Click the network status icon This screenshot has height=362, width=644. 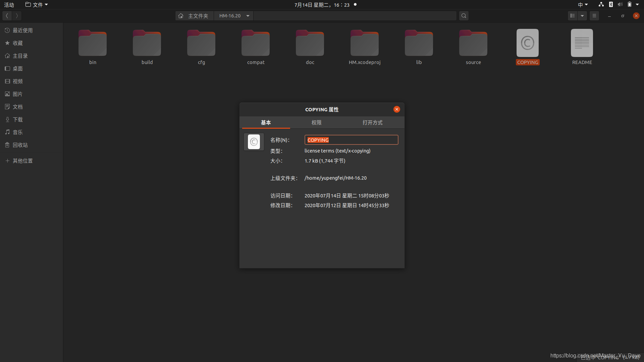point(601,5)
